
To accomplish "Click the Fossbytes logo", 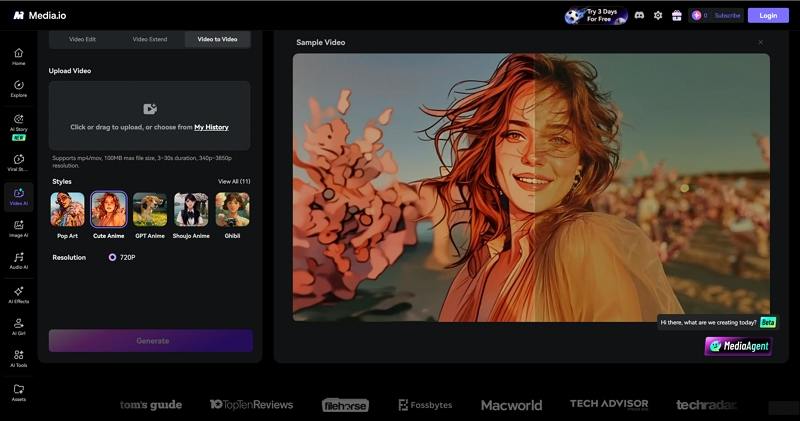I will coord(425,405).
